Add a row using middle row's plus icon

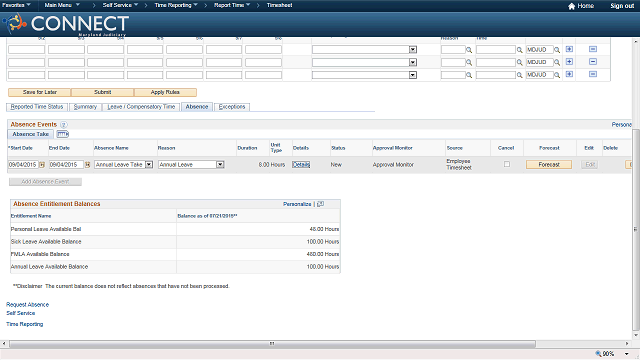[x=569, y=62]
